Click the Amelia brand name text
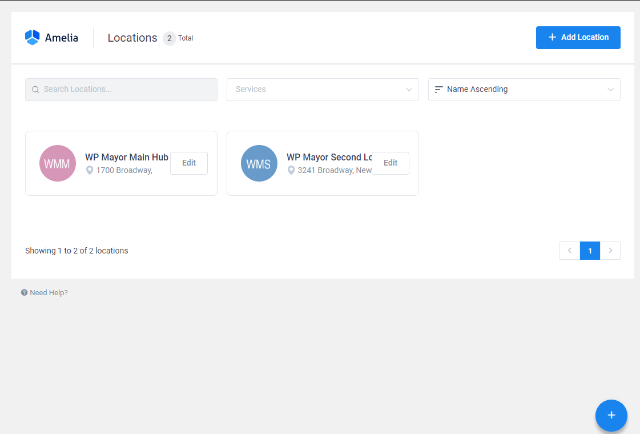This screenshot has height=434, width=640. click(62, 38)
